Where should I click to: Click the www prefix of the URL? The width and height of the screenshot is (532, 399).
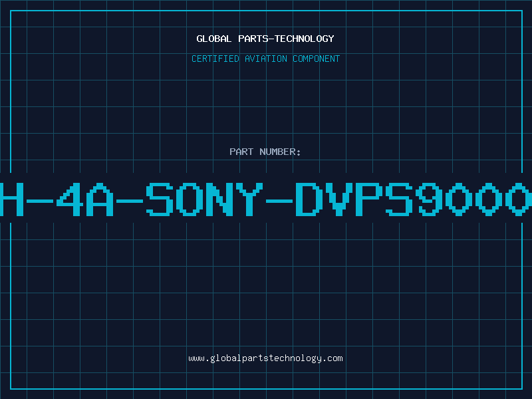tap(196, 359)
